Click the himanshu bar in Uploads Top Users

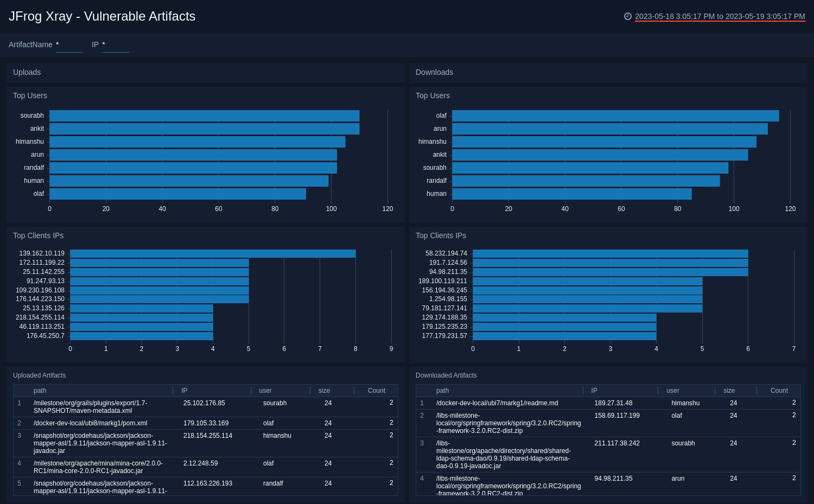[197, 142]
